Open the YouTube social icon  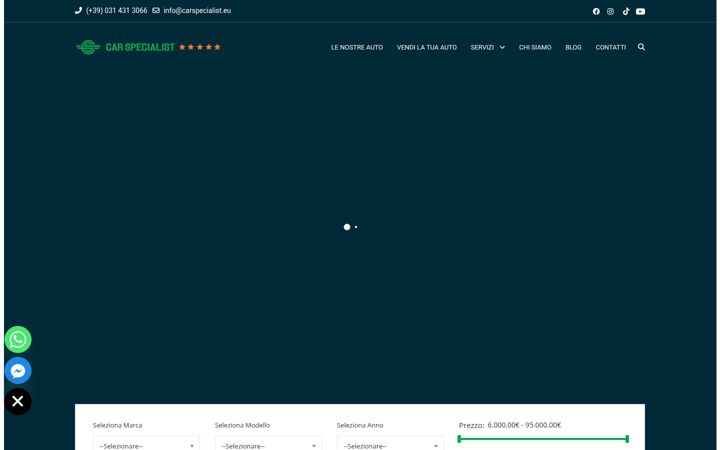click(641, 11)
